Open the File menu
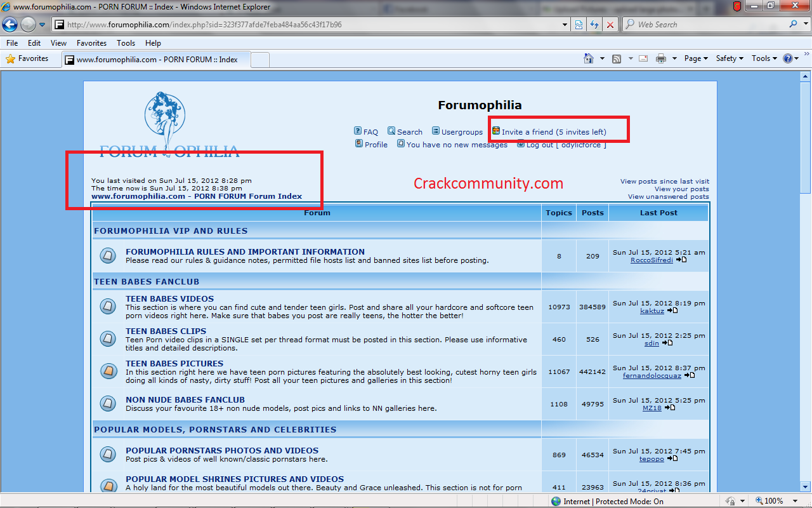Screen dimensions: 812x508 point(12,43)
